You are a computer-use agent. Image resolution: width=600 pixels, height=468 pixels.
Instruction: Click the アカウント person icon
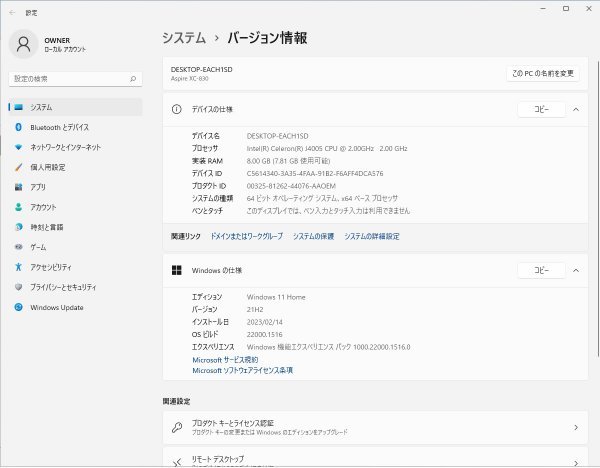pyautogui.click(x=18, y=207)
